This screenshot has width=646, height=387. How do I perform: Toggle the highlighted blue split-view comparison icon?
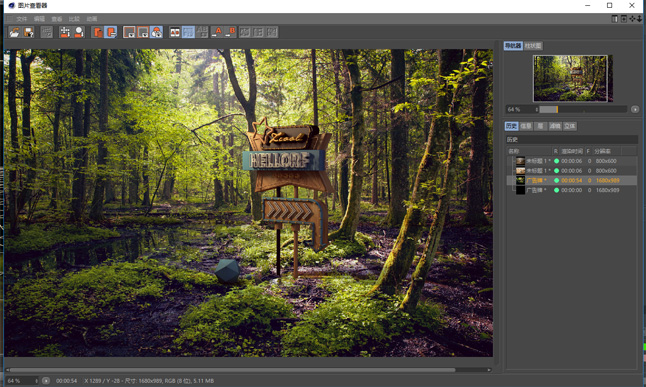pos(188,32)
